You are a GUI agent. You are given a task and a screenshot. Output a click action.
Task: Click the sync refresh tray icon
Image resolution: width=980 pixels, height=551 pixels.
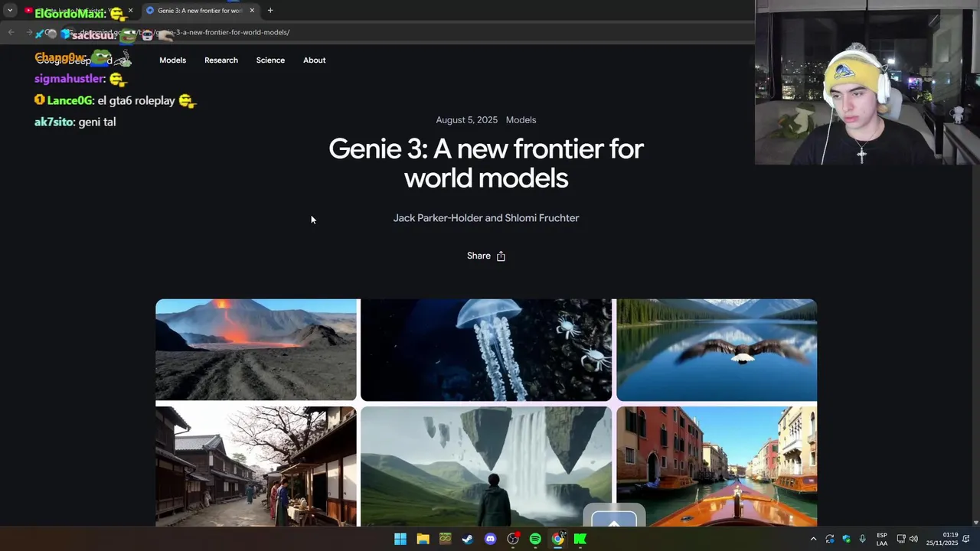830,539
